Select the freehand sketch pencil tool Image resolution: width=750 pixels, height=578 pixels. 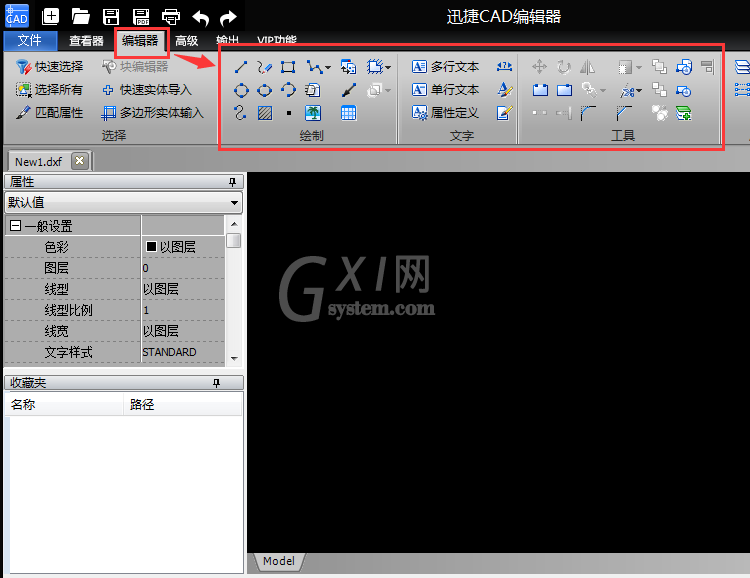point(265,67)
